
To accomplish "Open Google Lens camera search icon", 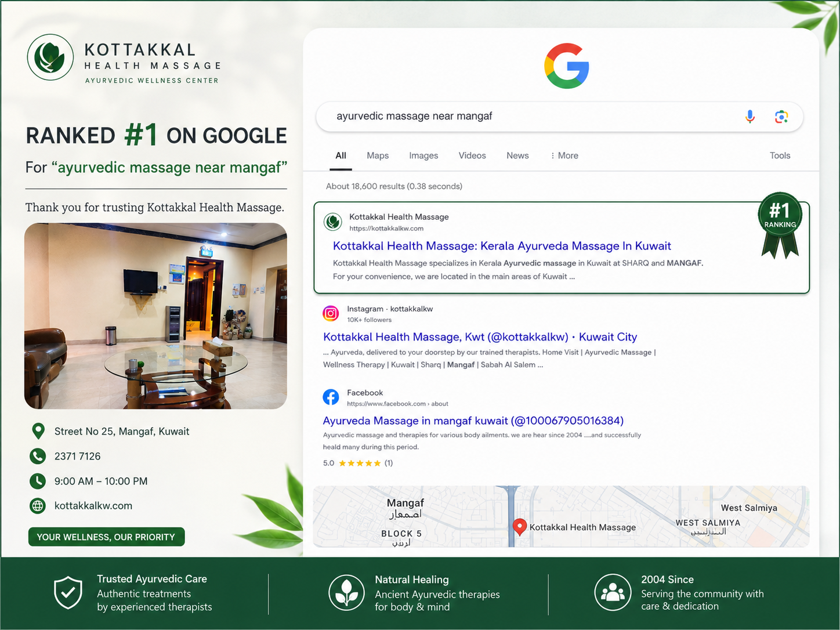I will point(781,117).
